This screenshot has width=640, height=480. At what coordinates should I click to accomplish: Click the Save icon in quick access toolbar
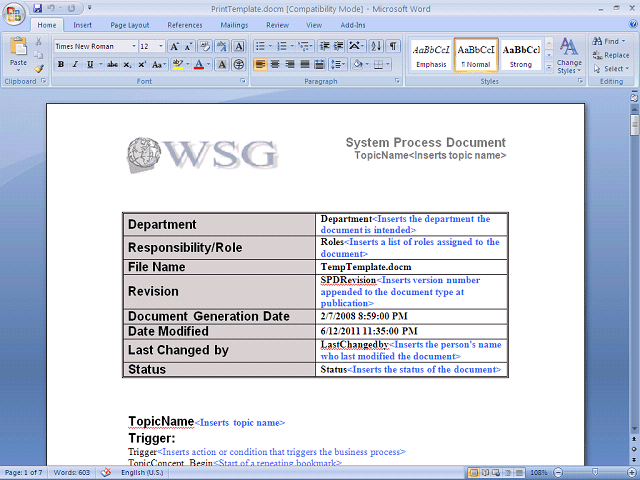38,8
